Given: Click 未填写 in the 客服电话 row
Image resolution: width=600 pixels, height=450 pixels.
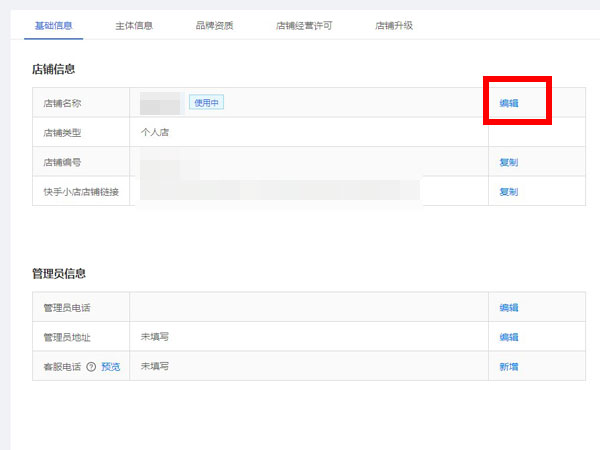Looking at the screenshot, I should coord(155,366).
